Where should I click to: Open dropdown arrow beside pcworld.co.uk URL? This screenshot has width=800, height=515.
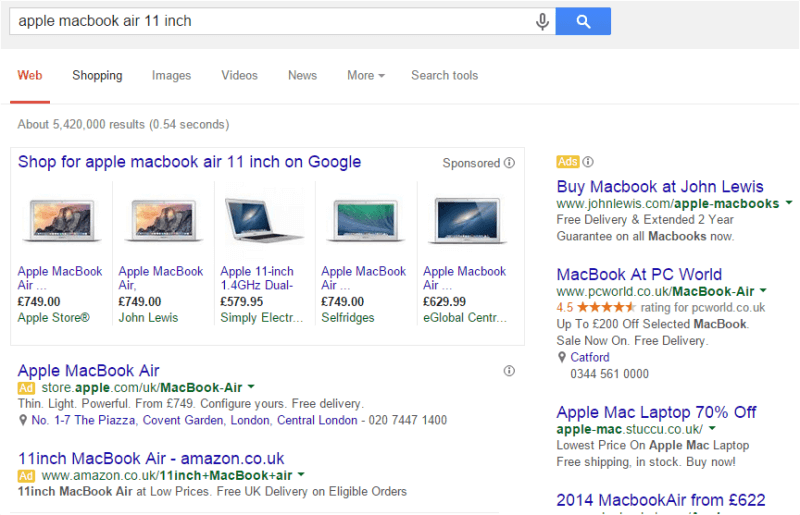(763, 291)
